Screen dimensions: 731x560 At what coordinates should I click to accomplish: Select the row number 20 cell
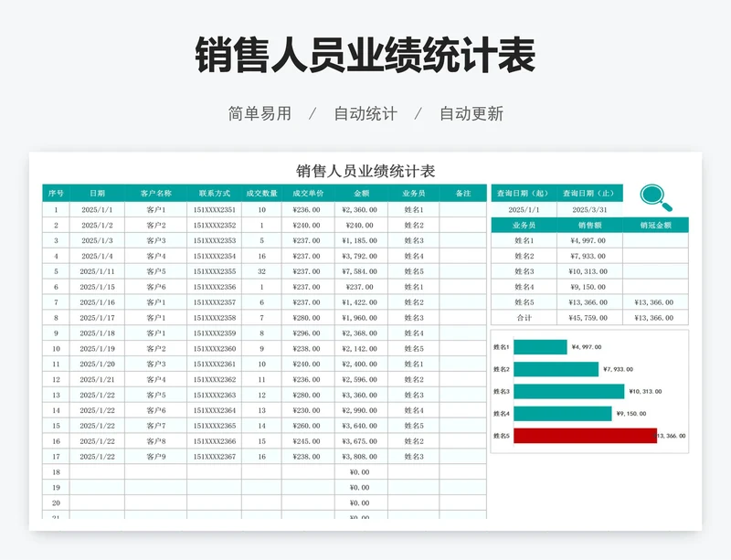[56, 502]
